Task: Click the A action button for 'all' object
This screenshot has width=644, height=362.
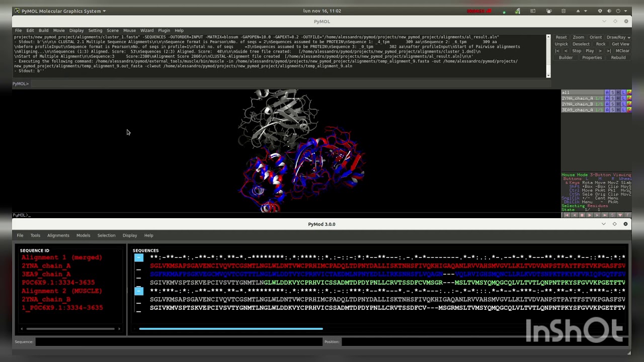Action: [x=607, y=93]
